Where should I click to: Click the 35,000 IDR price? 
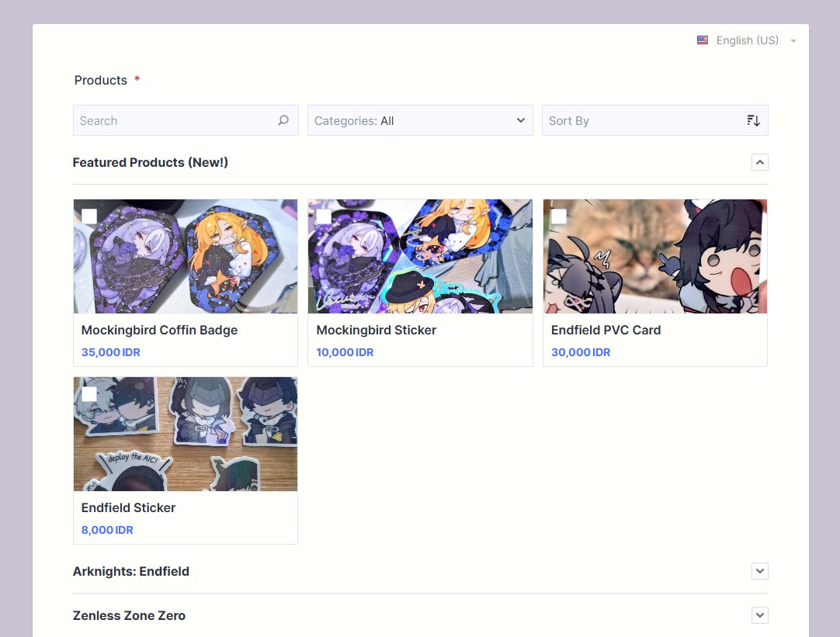coord(110,352)
